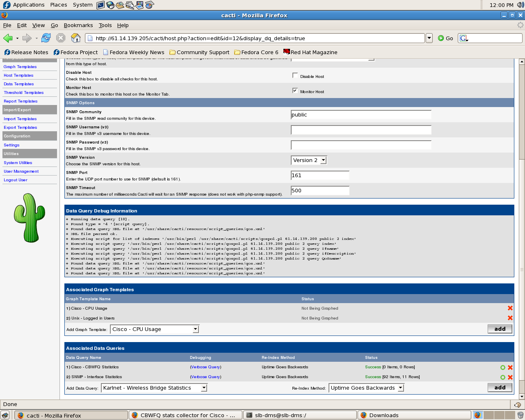Switch to the CBWFQ stats collector taskbar window
Screen dimensions: 525x420
click(x=185, y=415)
